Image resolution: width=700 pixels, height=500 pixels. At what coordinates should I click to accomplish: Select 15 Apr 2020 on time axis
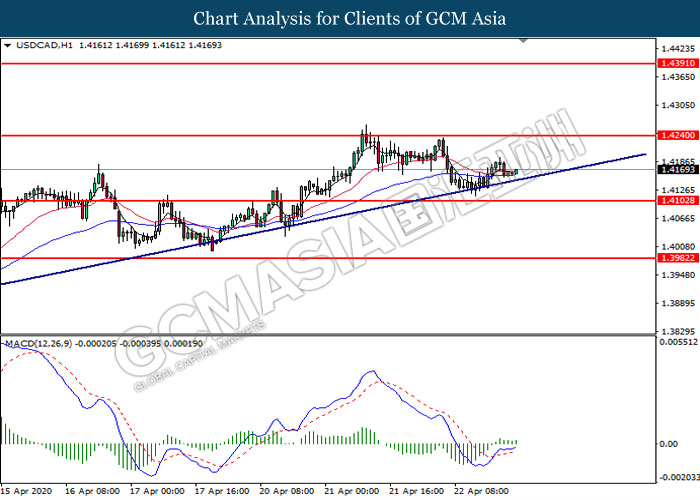pyautogui.click(x=27, y=492)
